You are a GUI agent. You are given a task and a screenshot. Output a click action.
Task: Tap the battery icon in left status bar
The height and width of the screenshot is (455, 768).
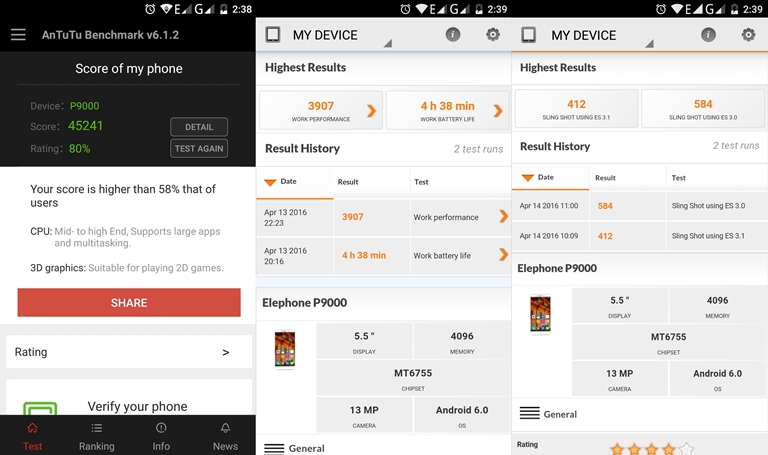223,9
